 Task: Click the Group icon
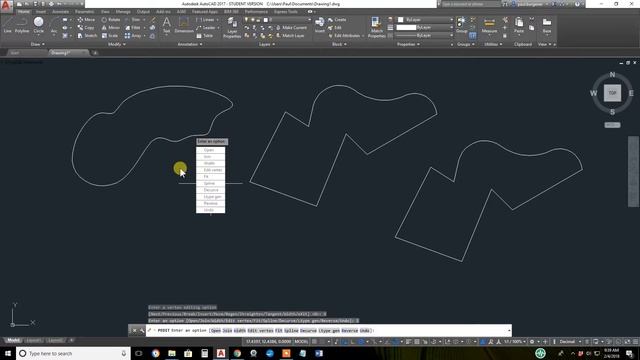pos(461,24)
